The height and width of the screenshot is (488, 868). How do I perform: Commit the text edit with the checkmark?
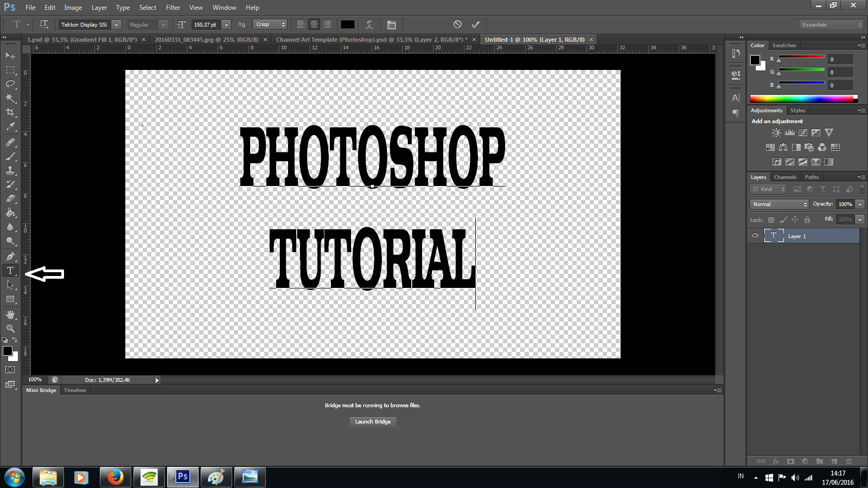coord(476,24)
